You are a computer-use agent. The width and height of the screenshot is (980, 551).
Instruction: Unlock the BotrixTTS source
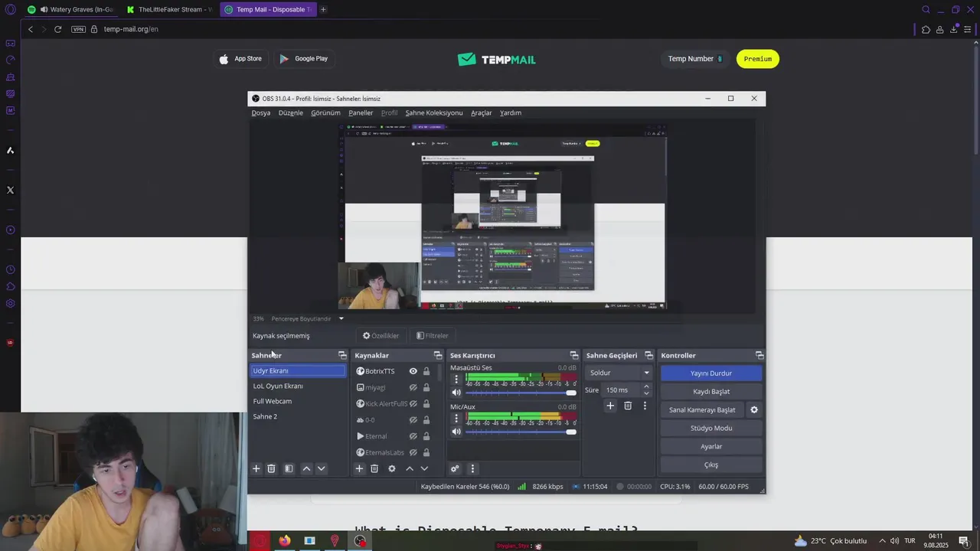coord(426,371)
